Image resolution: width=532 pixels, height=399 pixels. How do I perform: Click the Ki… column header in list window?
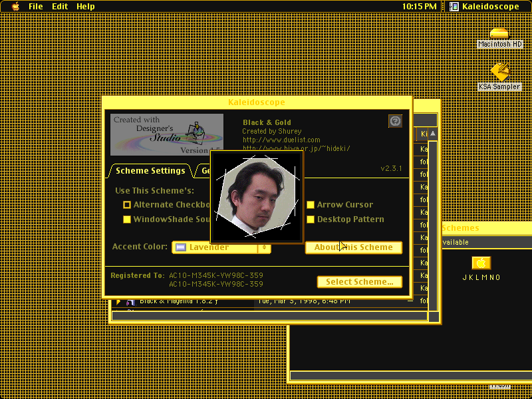423,134
